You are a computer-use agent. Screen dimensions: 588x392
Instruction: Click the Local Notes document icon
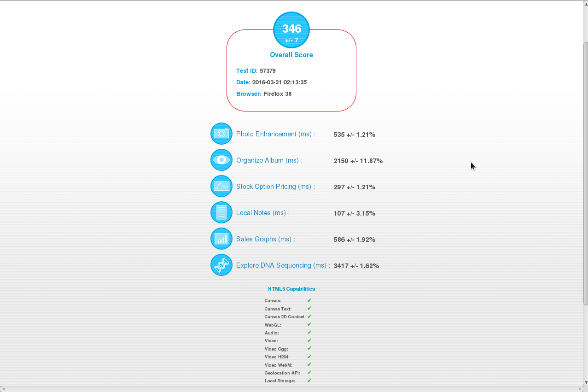coord(221,212)
